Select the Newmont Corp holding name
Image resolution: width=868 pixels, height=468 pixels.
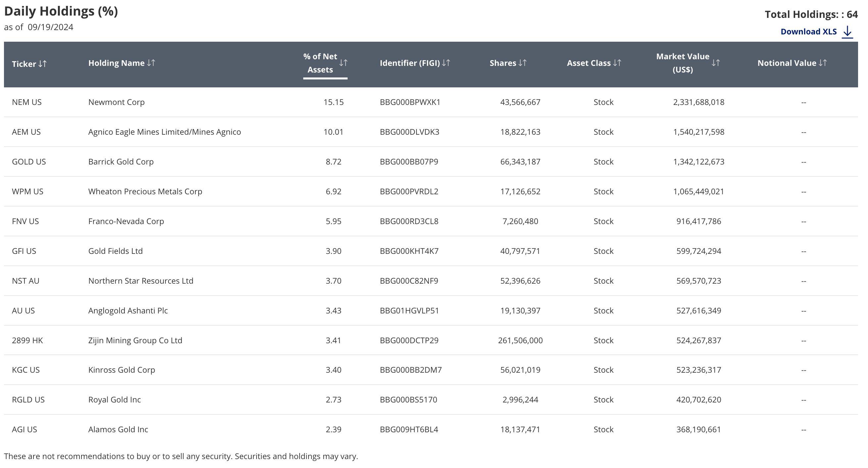point(116,102)
